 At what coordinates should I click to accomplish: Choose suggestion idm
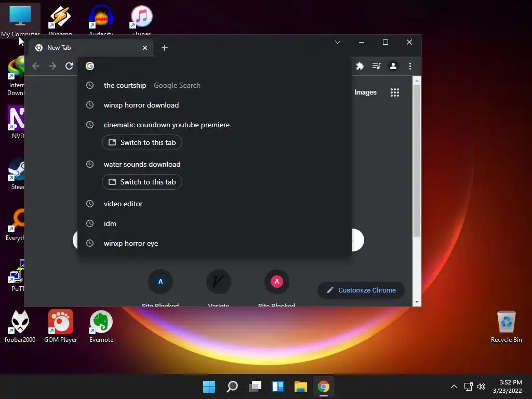click(x=214, y=223)
